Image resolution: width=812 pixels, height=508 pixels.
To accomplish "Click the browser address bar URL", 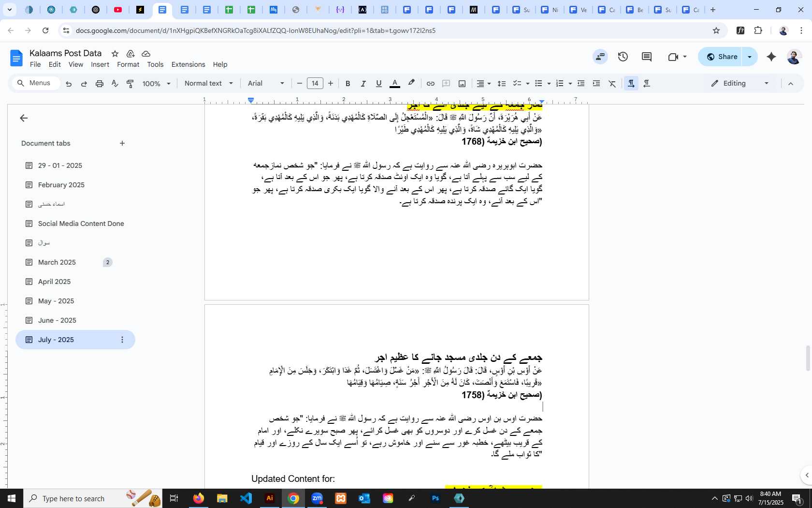I will (x=256, y=30).
